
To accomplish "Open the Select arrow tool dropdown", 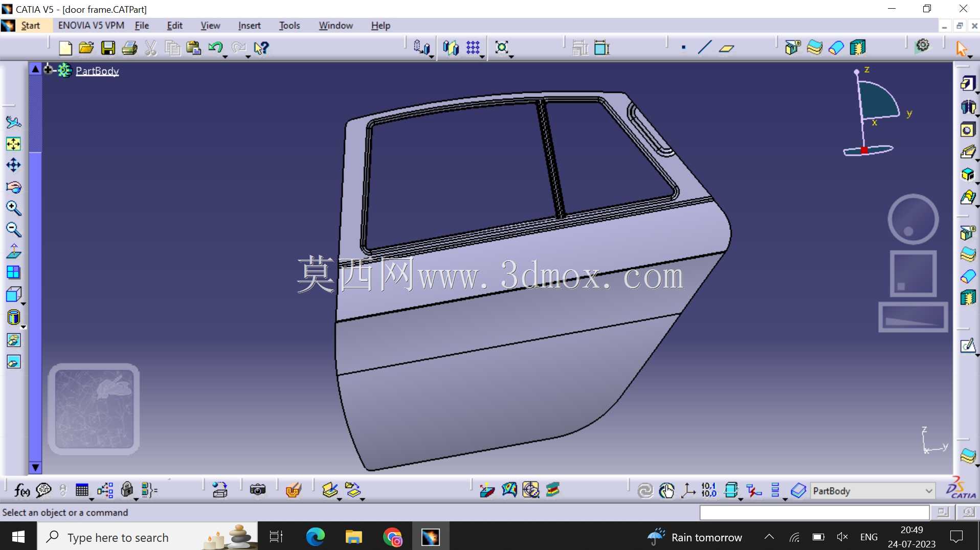I will point(970,57).
